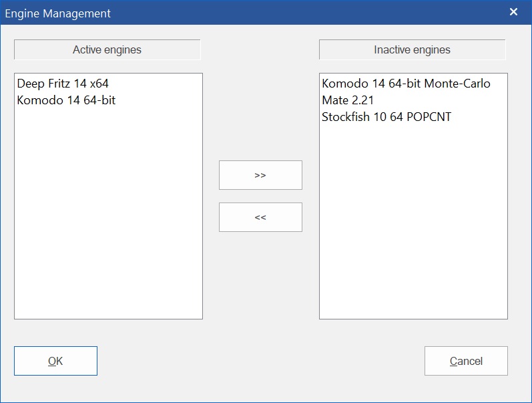Screen dimensions: 532x403
Task: Click the Inactive engines header label
Action: tap(412, 49)
